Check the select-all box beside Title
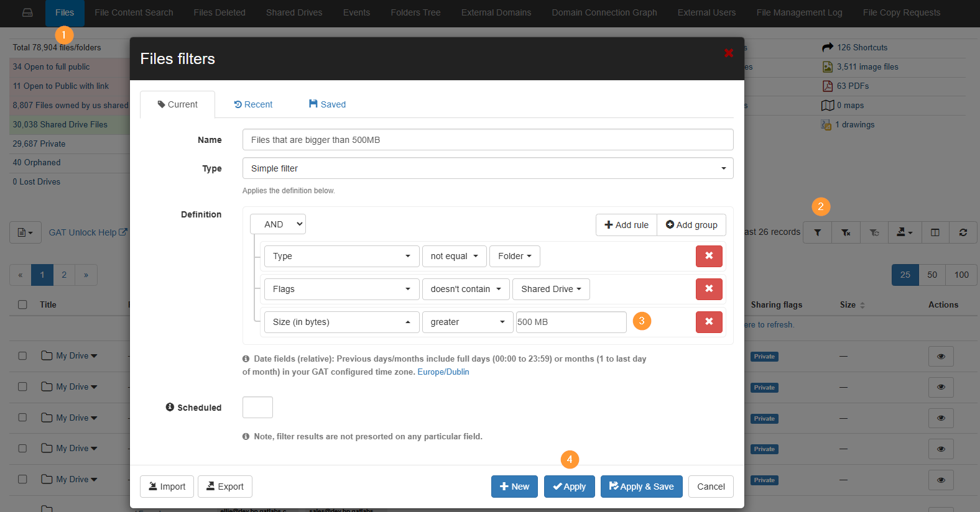 tap(23, 304)
